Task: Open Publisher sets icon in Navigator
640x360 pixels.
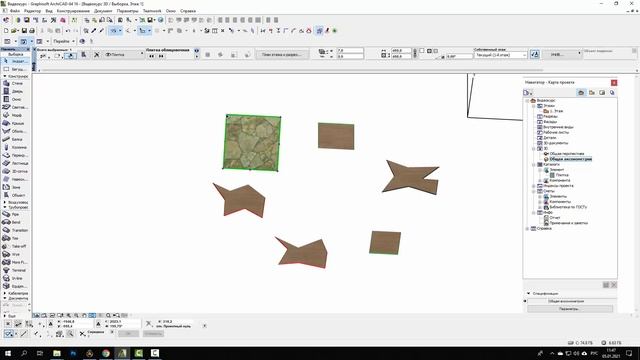Action: coord(612,93)
